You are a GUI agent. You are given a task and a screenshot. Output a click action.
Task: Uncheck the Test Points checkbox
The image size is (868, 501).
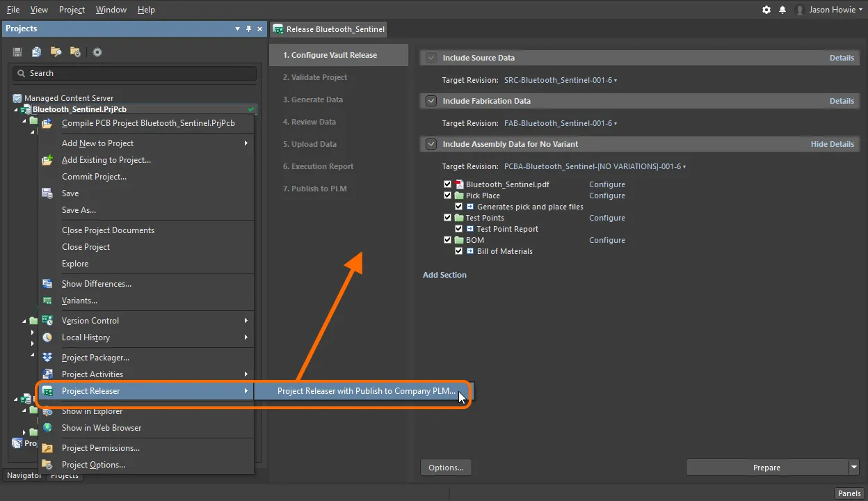point(448,218)
